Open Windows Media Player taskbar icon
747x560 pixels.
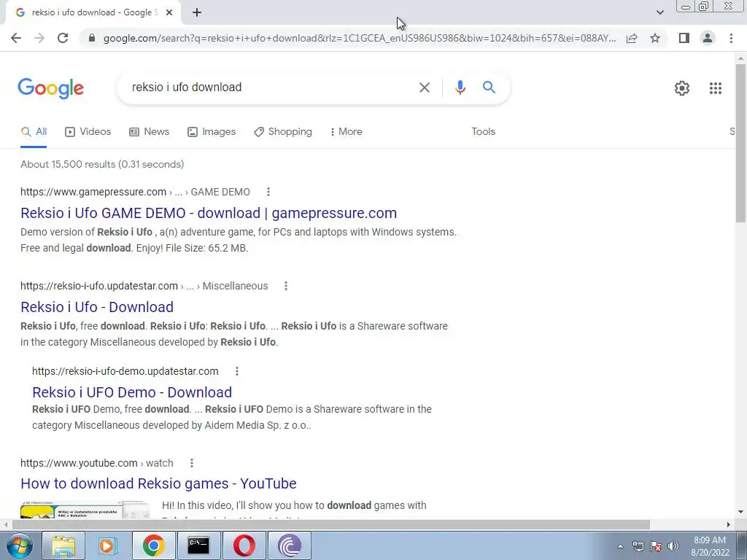point(108,545)
